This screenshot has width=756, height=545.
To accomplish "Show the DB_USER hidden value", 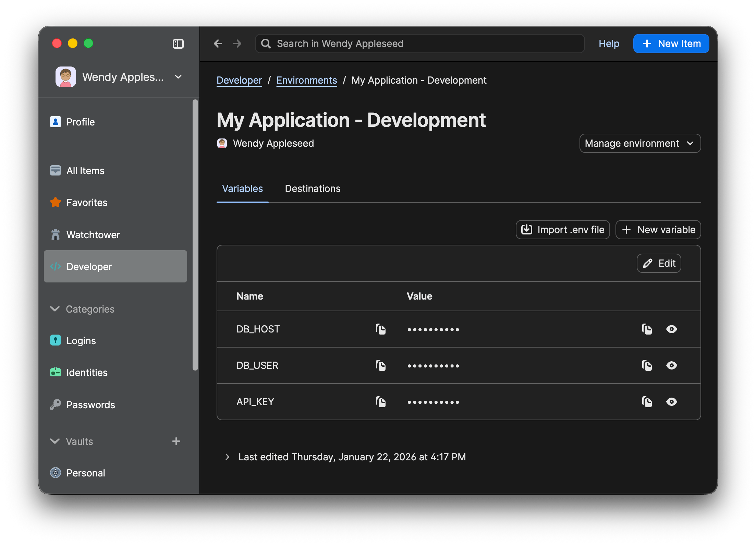I will (672, 365).
